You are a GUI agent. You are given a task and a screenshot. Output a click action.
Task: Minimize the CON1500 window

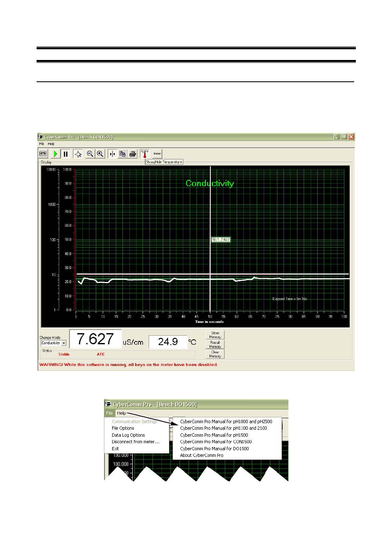[x=337, y=137]
